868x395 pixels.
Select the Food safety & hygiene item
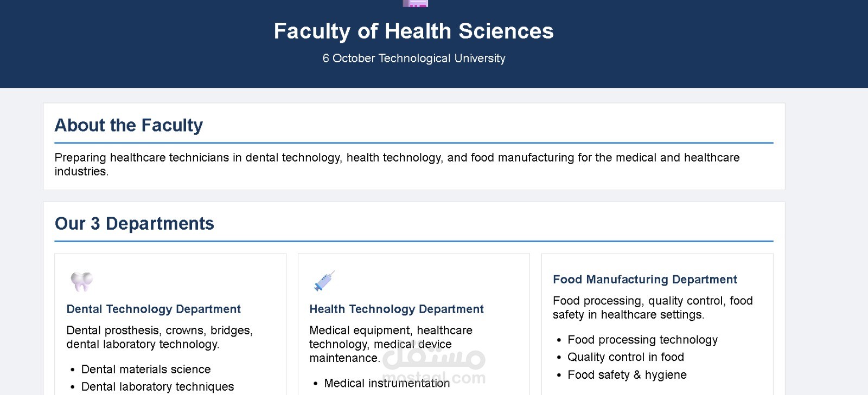coord(627,375)
